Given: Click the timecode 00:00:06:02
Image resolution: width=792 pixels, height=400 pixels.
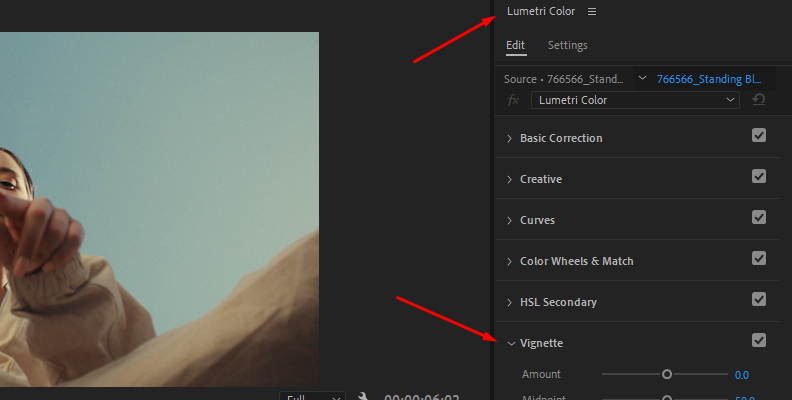Looking at the screenshot, I should [x=421, y=397].
